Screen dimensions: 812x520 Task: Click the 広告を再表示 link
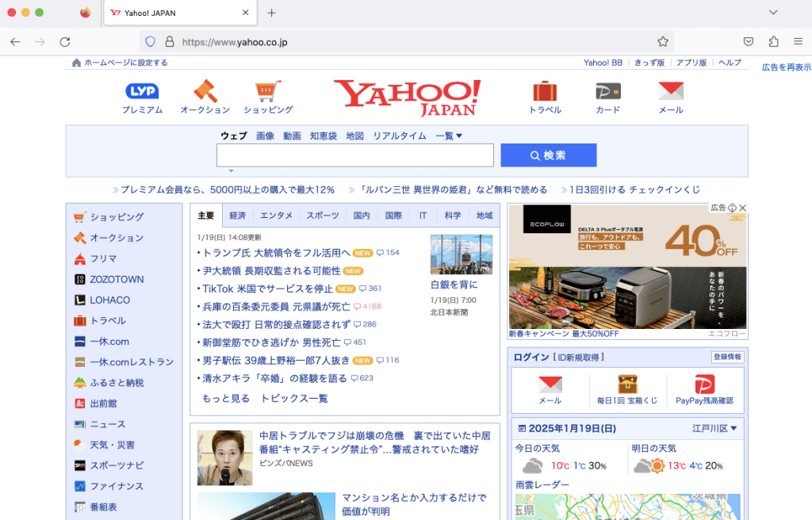(x=786, y=67)
